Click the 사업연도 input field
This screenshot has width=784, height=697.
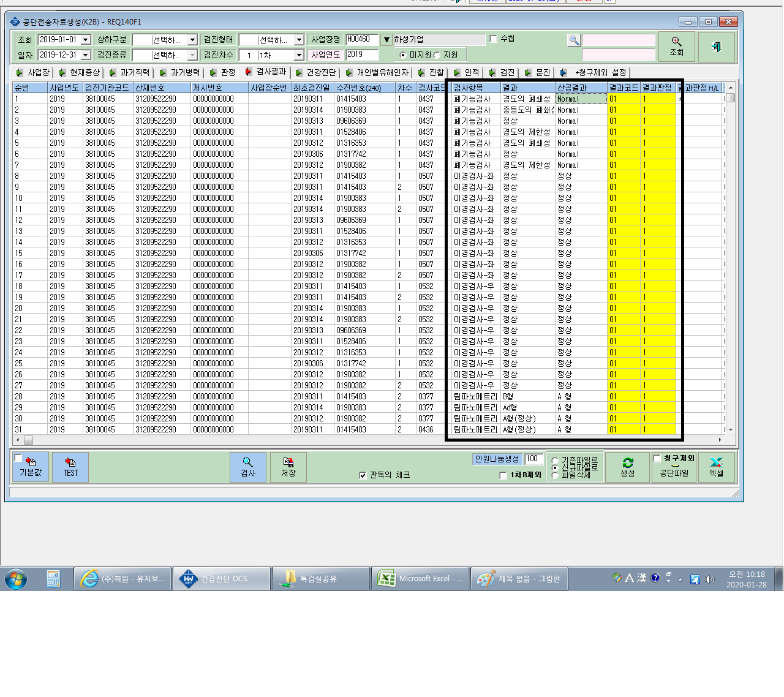tap(362, 55)
